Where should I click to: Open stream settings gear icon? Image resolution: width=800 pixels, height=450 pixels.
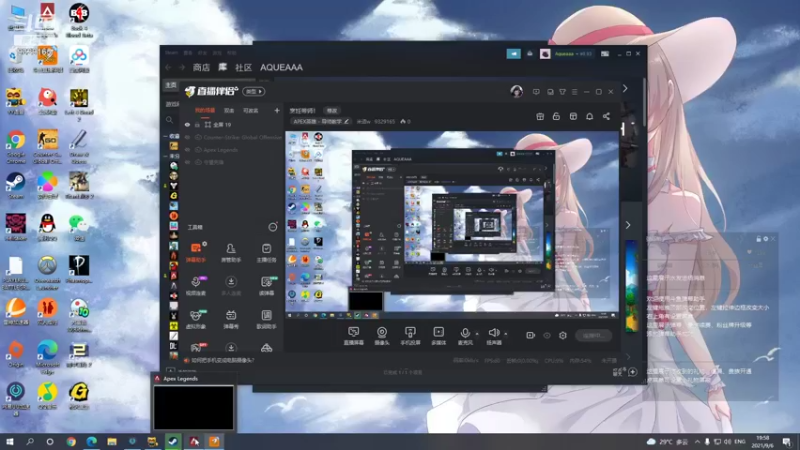(x=563, y=335)
